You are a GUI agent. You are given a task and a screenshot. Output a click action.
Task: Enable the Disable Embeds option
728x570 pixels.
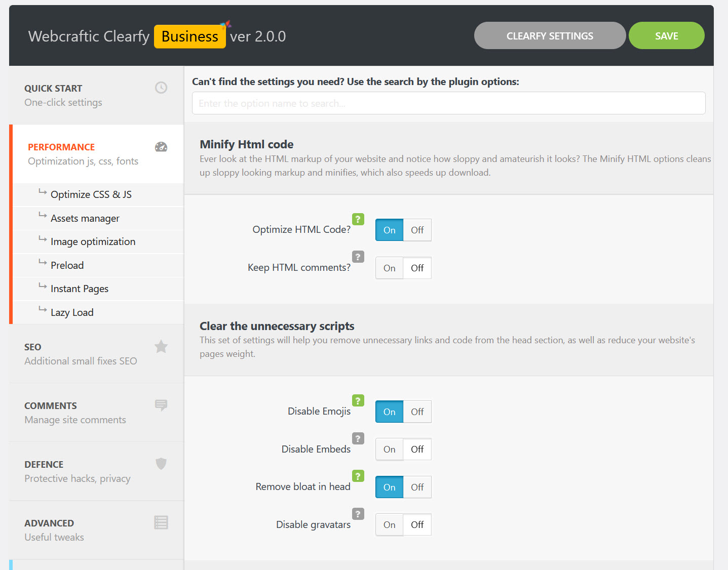click(x=389, y=449)
